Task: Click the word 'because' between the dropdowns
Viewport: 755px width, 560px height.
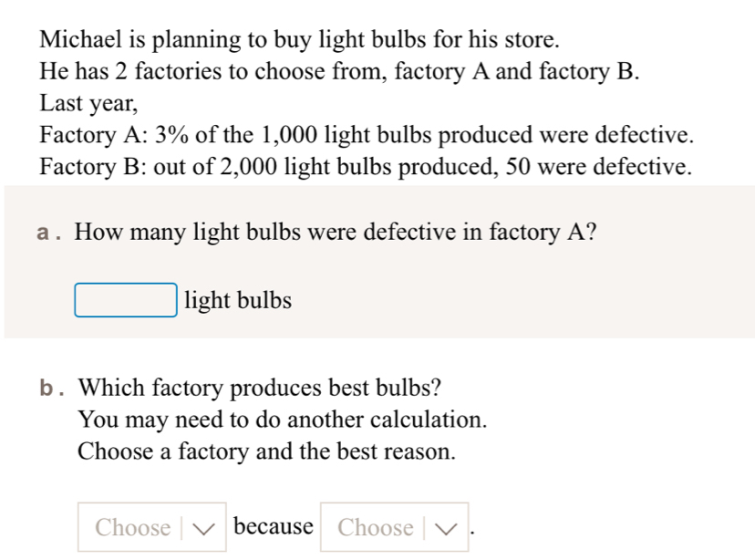Action: (274, 526)
